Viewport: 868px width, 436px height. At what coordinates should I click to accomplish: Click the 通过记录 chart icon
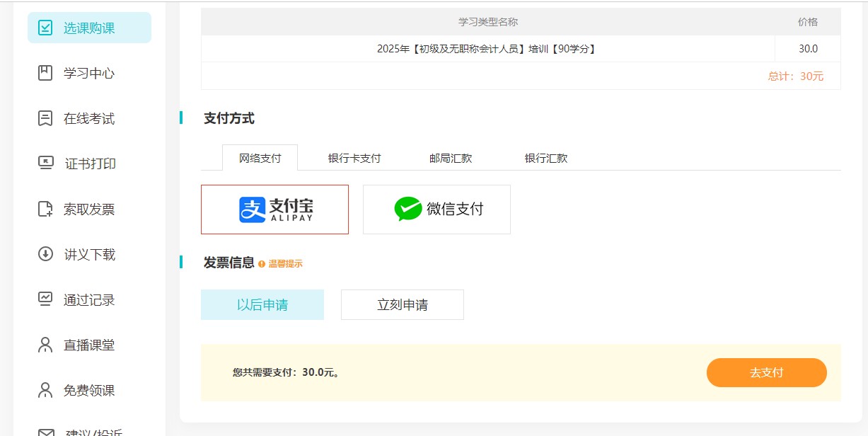click(45, 299)
